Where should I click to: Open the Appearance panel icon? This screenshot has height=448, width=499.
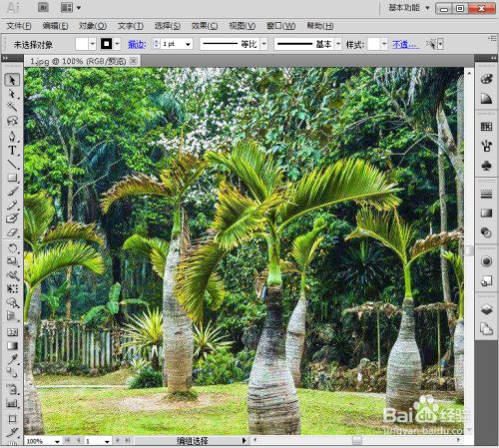click(486, 261)
